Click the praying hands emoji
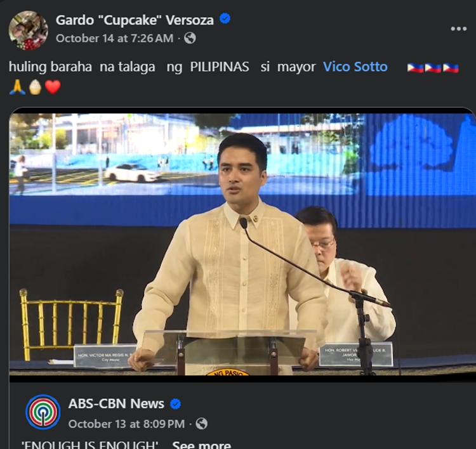The width and height of the screenshot is (476, 449). [x=17, y=87]
